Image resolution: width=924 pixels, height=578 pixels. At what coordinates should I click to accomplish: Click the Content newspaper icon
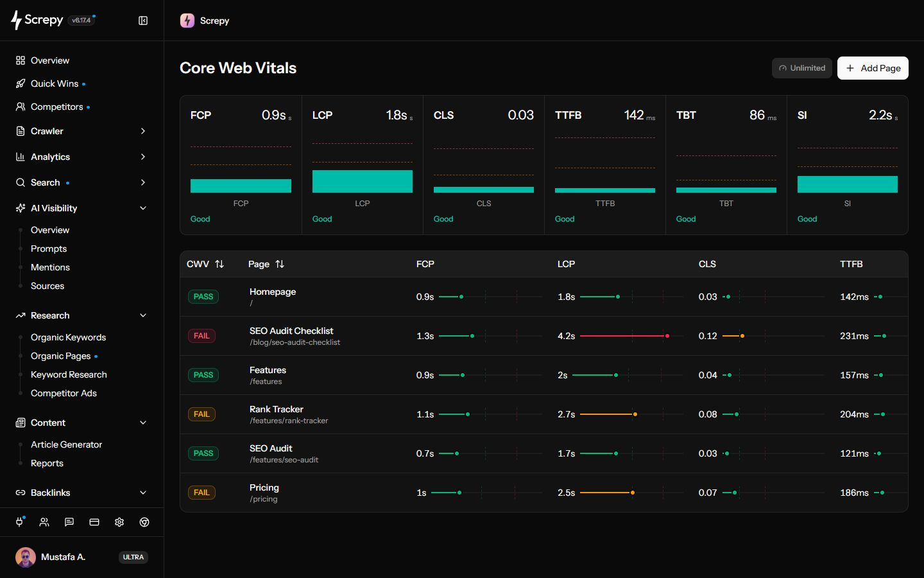(21, 423)
